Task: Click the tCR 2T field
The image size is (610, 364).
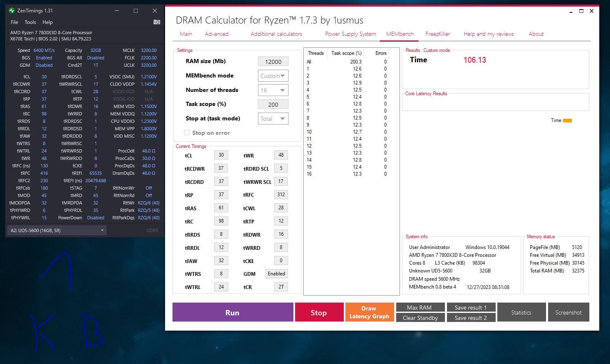Action: [281, 287]
